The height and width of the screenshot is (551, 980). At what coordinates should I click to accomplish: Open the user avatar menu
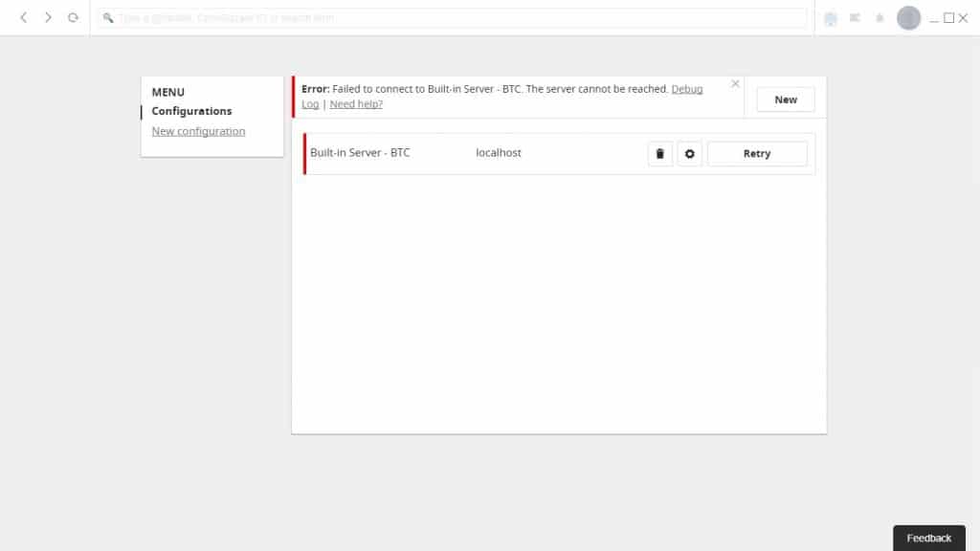(x=908, y=18)
